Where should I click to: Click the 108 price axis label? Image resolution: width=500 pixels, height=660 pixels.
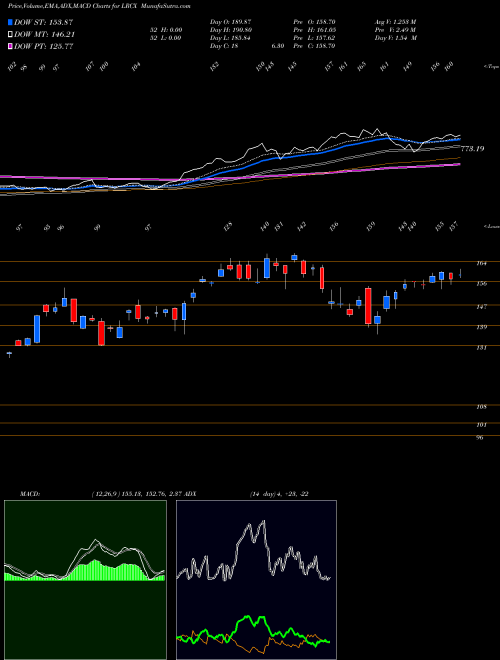[x=482, y=407]
